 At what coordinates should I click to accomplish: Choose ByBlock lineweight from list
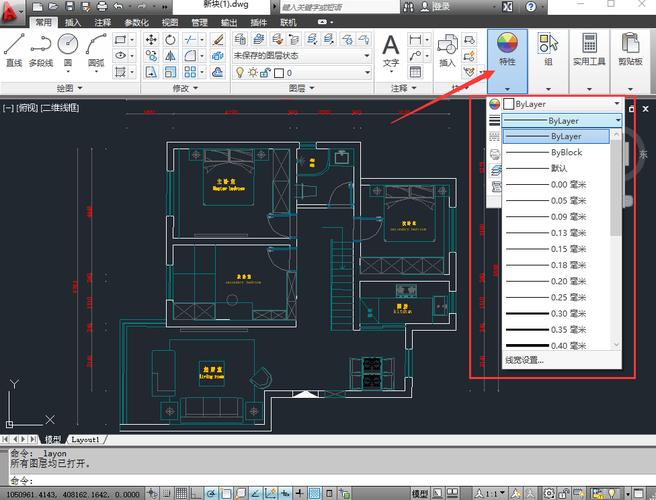point(556,152)
